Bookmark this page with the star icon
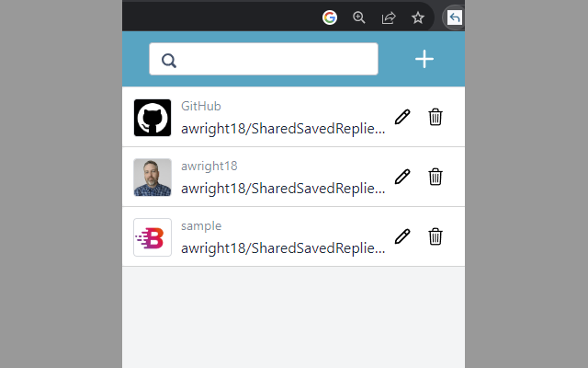The image size is (588, 368). click(x=418, y=17)
